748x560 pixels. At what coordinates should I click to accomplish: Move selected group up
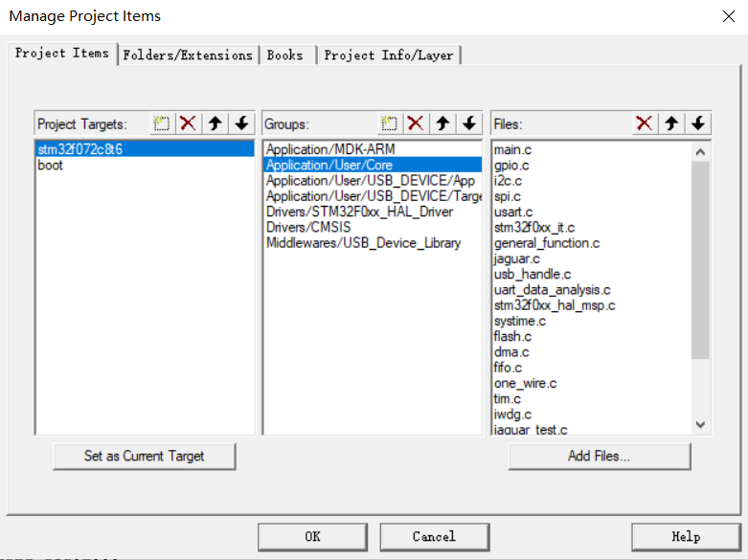(x=442, y=124)
